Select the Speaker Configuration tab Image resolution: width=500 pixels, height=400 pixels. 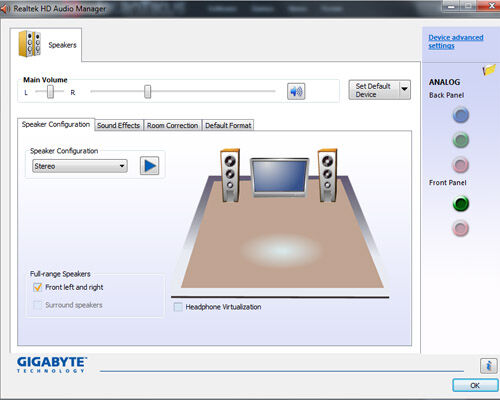click(56, 124)
